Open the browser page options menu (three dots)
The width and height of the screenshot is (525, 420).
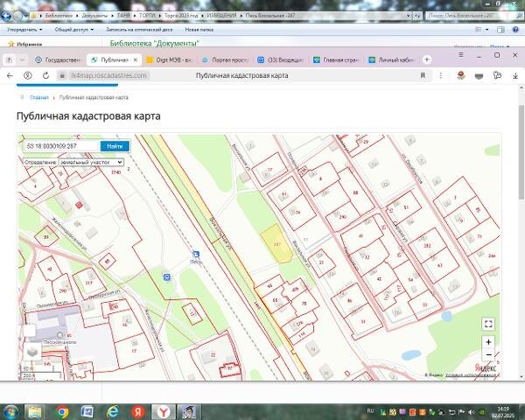(441, 76)
